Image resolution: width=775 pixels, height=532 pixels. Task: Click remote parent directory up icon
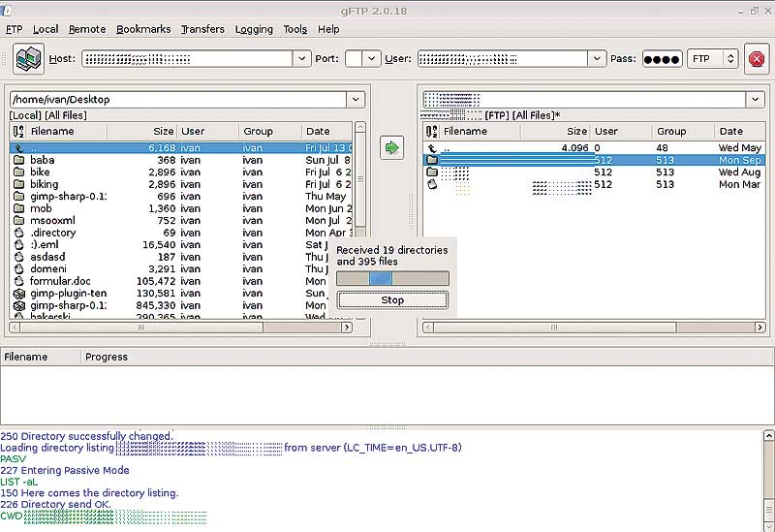pyautogui.click(x=432, y=148)
